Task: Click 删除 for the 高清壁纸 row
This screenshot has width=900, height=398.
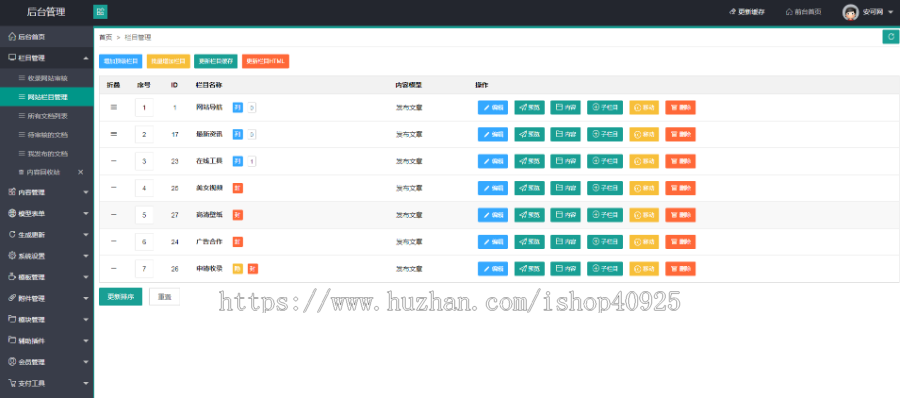Action: 680,215
